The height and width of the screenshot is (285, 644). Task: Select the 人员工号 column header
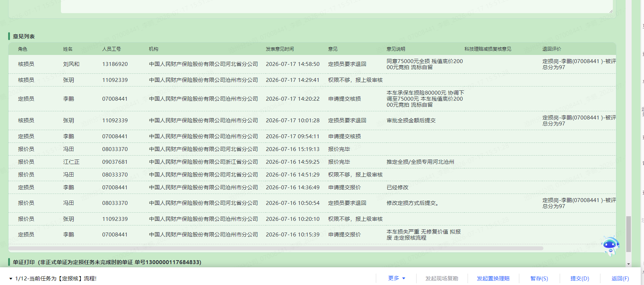[x=112, y=49]
